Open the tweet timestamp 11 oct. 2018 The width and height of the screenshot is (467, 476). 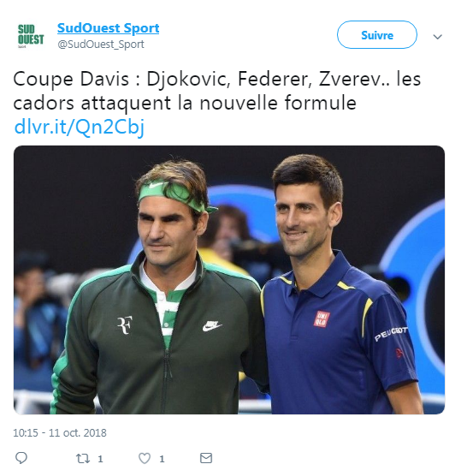click(60, 432)
